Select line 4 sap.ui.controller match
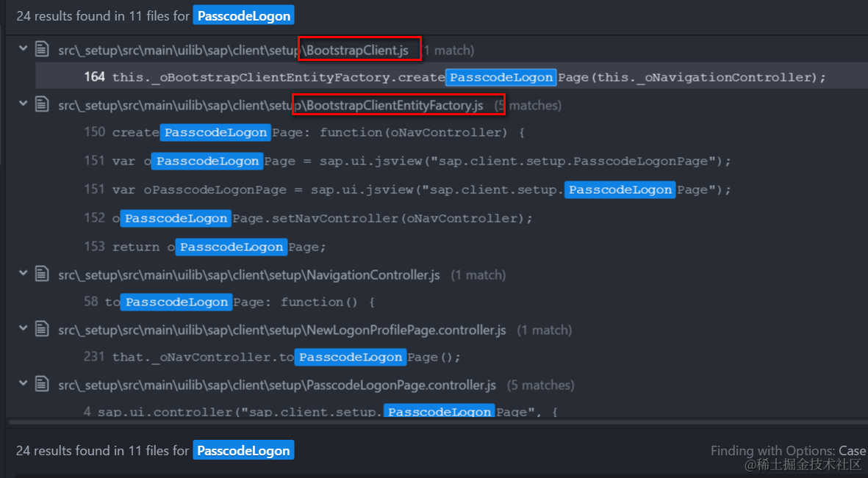 pos(320,412)
